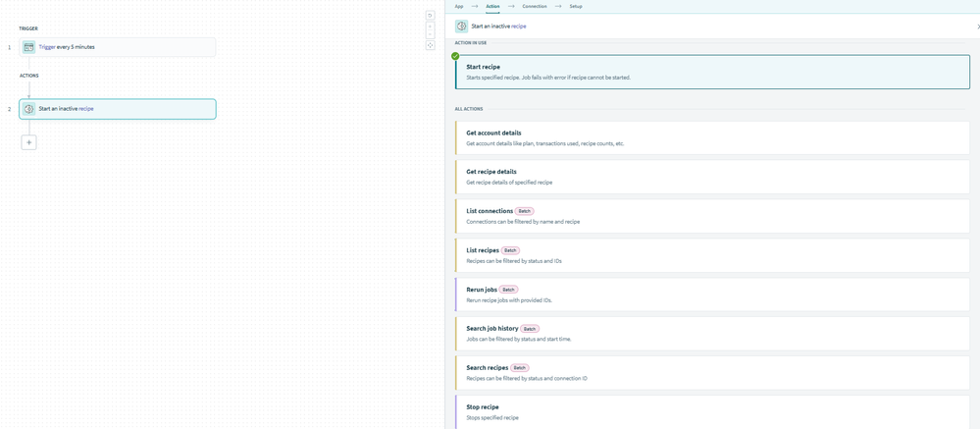Select the Stop recipe action
This screenshot has height=429, width=980.
click(712, 411)
